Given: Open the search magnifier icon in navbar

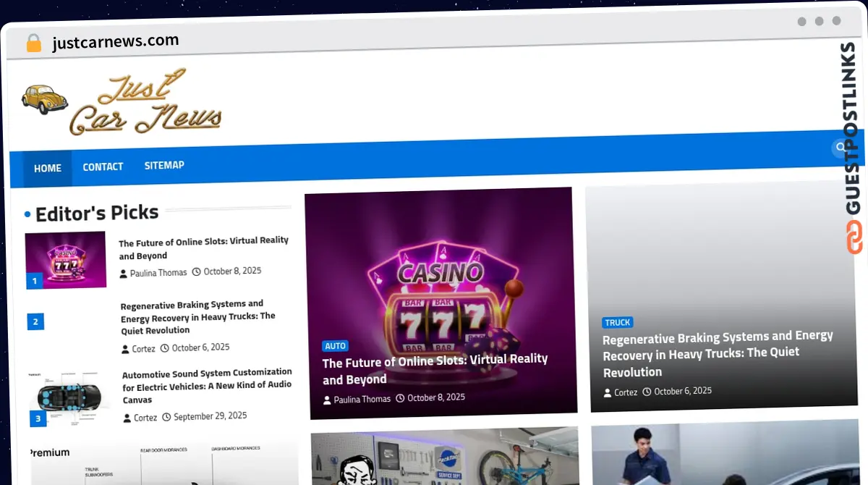Looking at the screenshot, I should (x=840, y=148).
